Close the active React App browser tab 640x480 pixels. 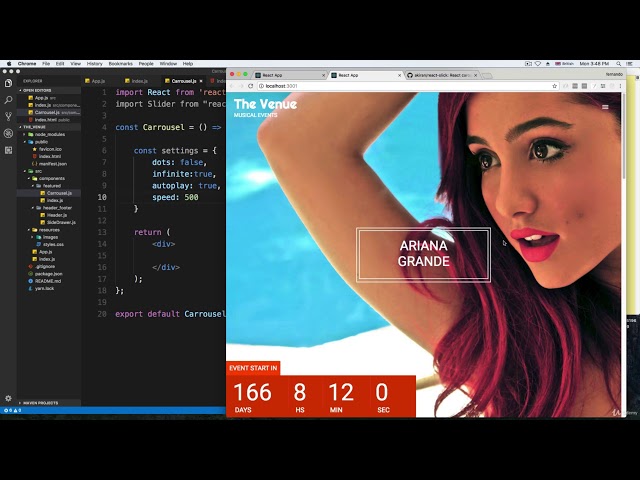pos(399,76)
